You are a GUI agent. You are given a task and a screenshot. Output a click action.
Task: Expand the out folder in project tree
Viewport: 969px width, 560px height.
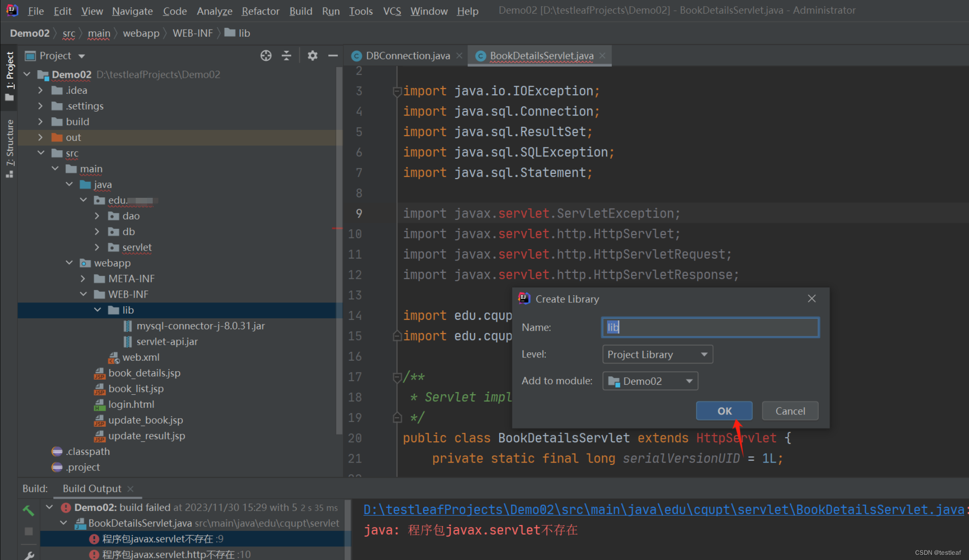pos(41,138)
